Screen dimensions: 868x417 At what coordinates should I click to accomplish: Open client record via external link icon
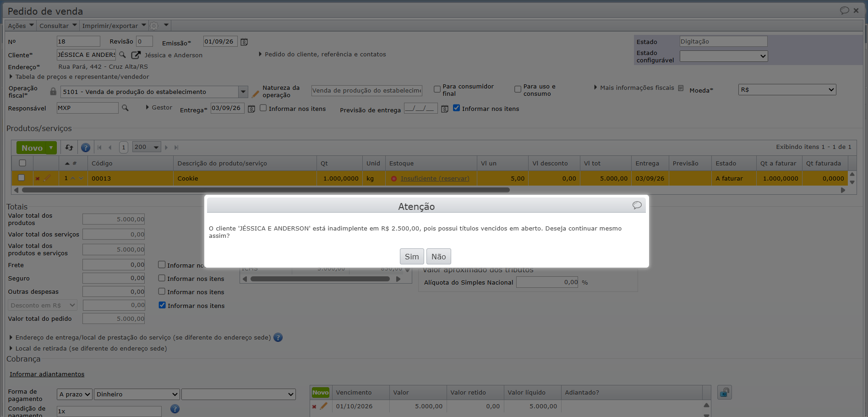[x=136, y=55]
